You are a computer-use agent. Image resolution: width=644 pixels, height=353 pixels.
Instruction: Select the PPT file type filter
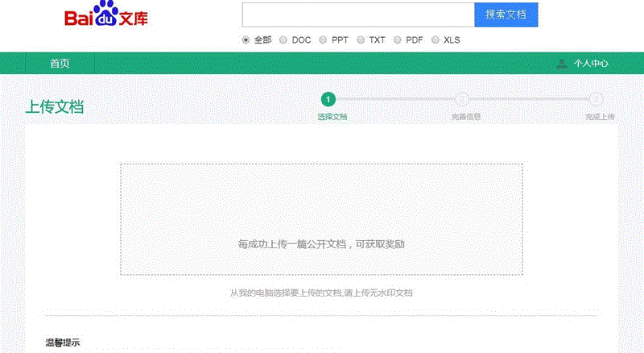pos(323,39)
